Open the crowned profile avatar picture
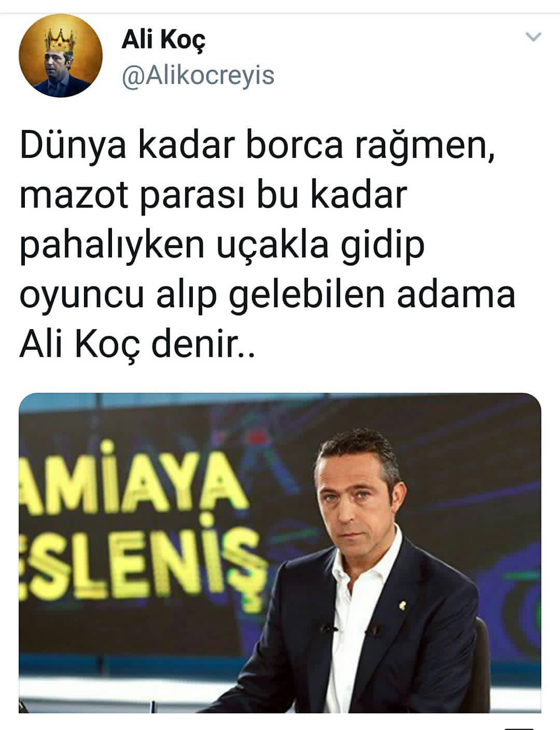This screenshot has width=560, height=730. point(60,56)
